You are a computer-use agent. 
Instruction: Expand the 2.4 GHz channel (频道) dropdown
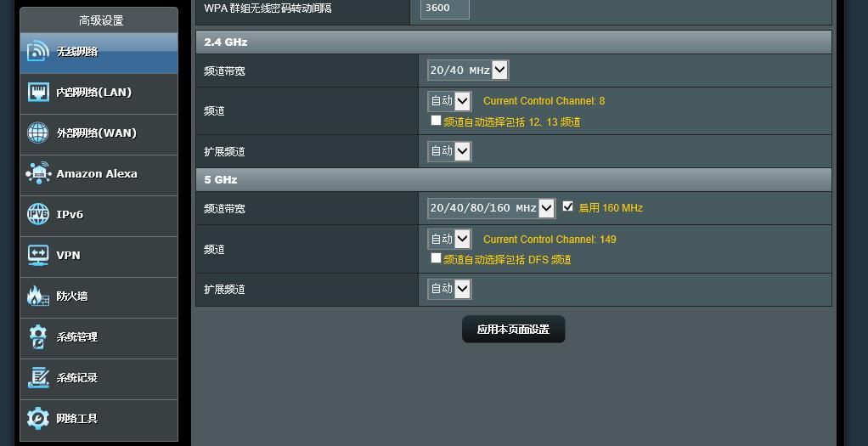pos(449,101)
